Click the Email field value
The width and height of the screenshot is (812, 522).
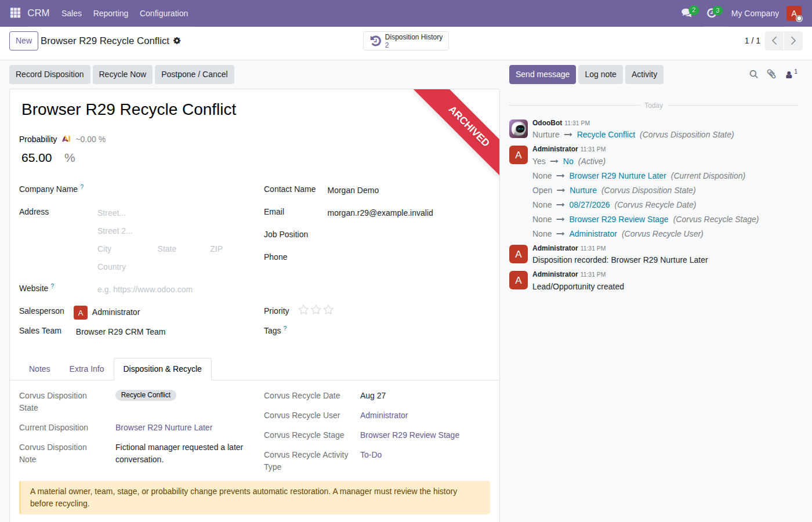tap(380, 213)
